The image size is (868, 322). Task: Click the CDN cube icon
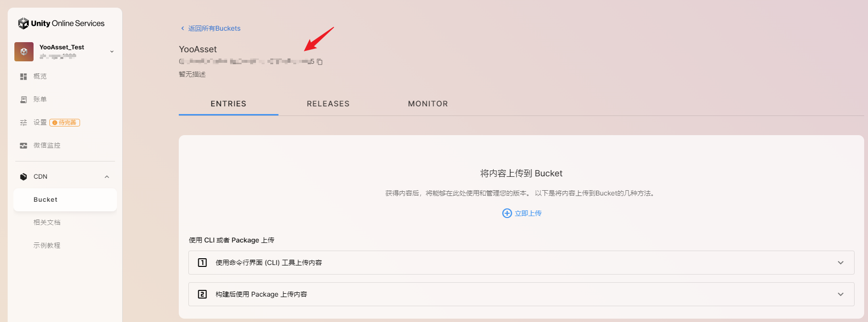click(23, 177)
